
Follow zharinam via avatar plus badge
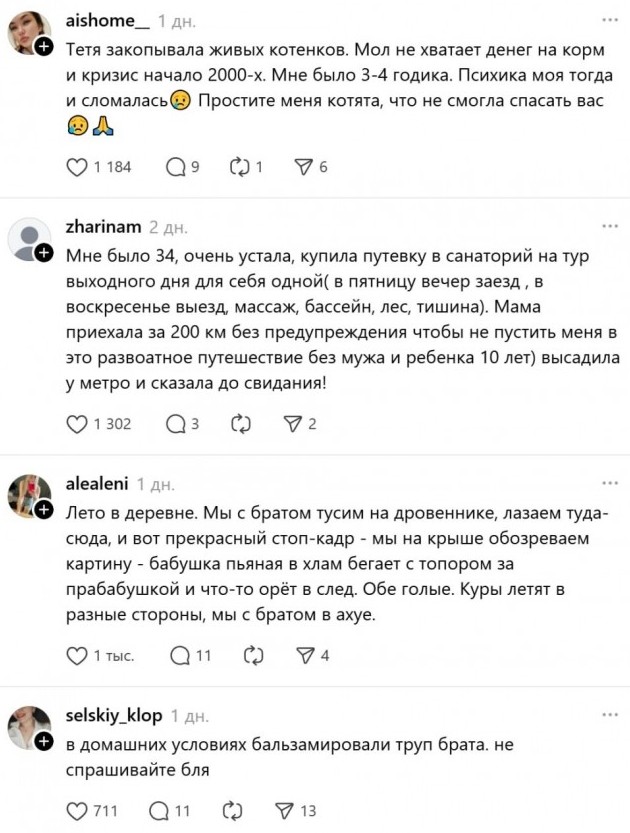click(x=43, y=253)
